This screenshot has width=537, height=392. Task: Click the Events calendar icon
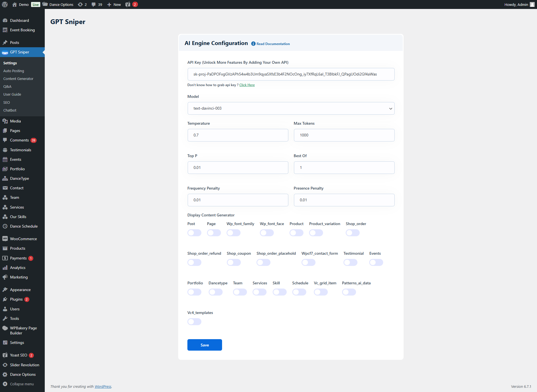(5, 159)
